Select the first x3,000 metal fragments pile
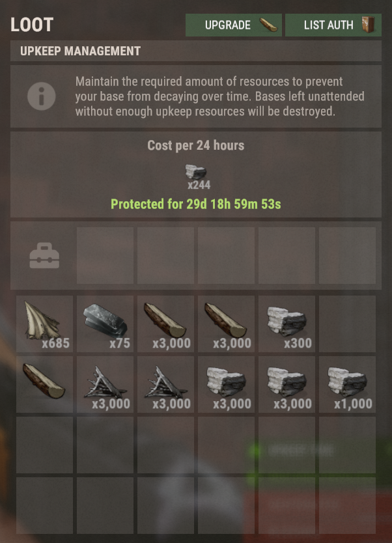Viewport: 392px width, 543px height. pos(105,384)
